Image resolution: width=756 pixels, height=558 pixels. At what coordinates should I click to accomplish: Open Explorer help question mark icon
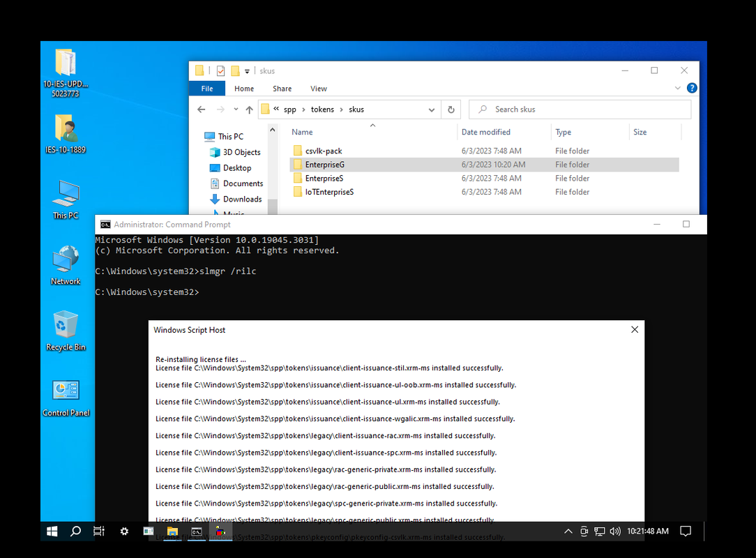692,89
